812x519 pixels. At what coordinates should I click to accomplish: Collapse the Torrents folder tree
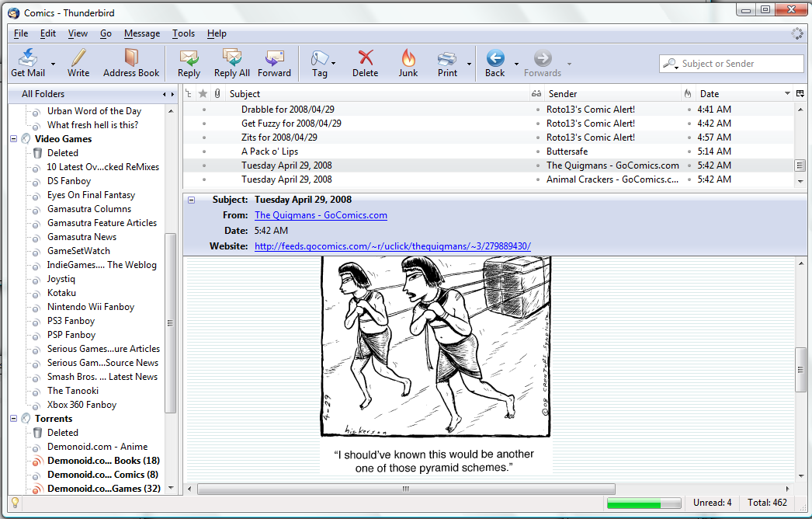14,419
